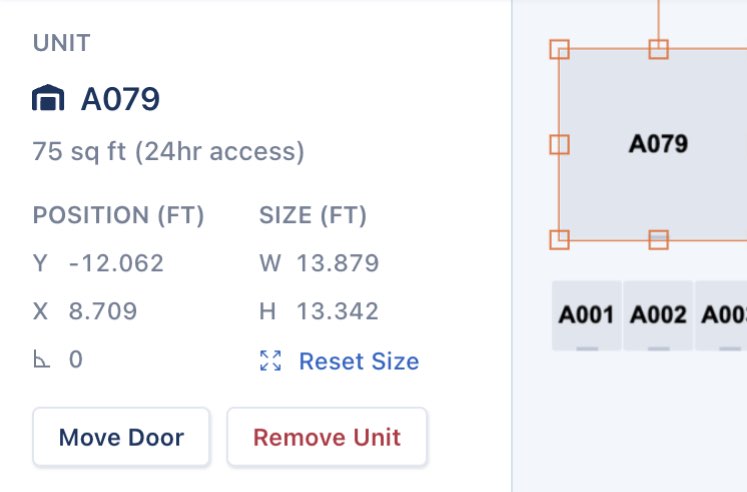Screen dimensions: 747x492
Task: Select unit A001 on the floor plan
Action: point(586,315)
